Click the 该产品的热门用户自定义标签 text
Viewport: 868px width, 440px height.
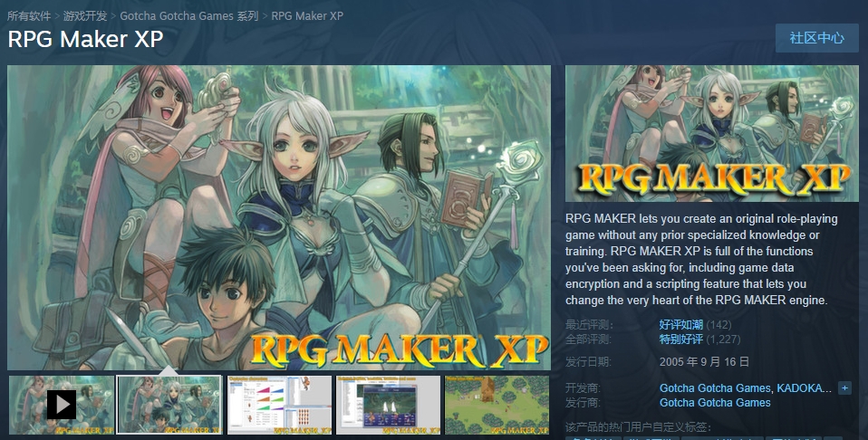click(x=638, y=427)
